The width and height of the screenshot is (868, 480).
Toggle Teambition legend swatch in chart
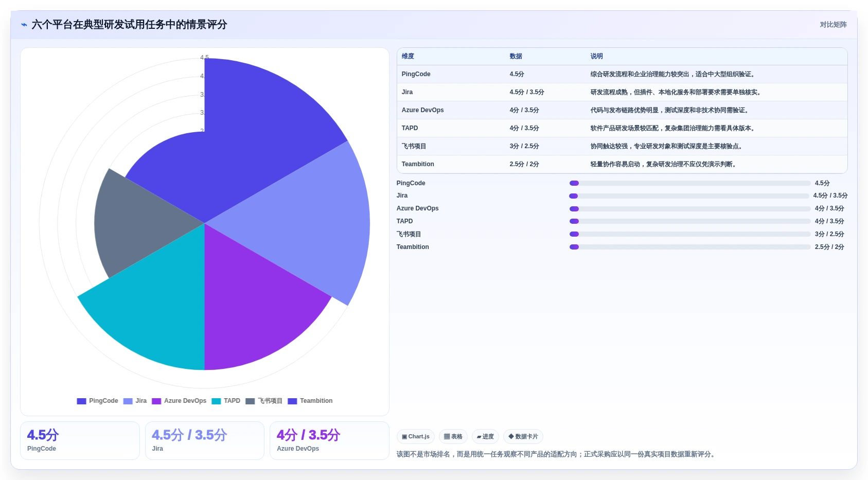[x=292, y=401]
